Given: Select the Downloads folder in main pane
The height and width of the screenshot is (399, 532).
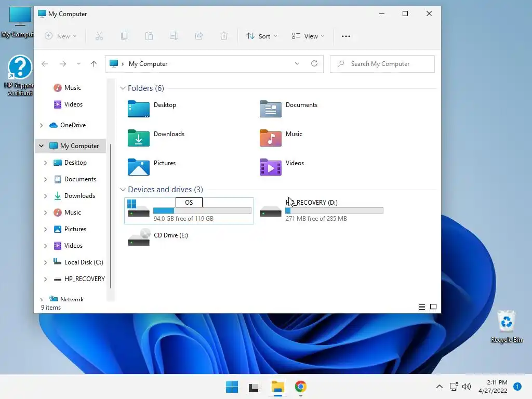Looking at the screenshot, I should click(156, 138).
